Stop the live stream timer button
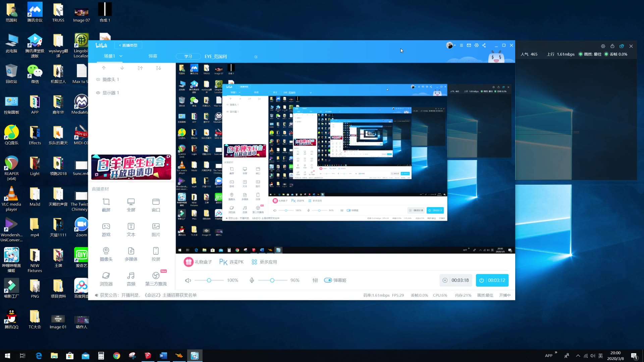This screenshot has width=644, height=362. point(492,280)
